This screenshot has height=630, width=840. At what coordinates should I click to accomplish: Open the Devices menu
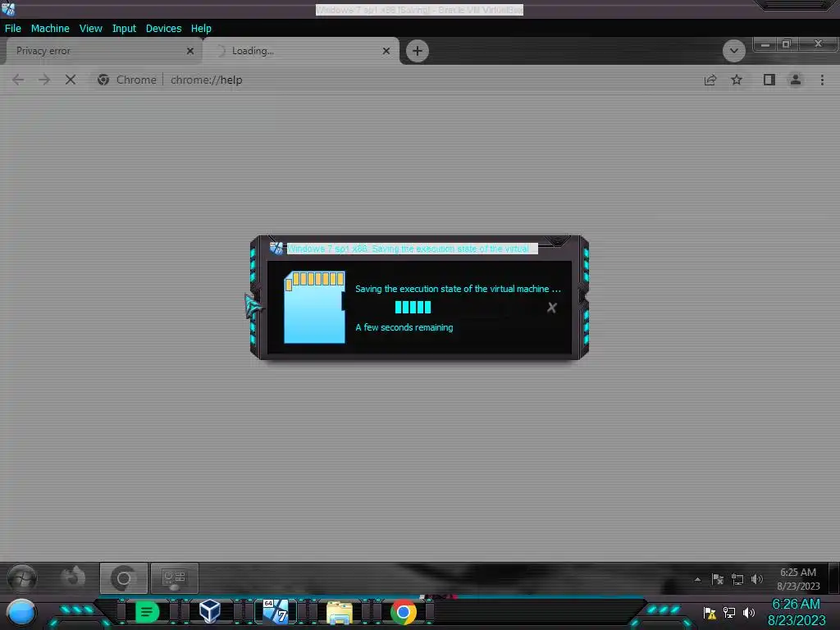click(x=163, y=29)
